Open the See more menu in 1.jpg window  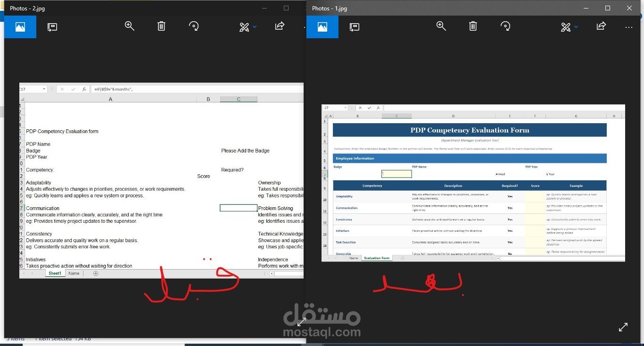628,27
